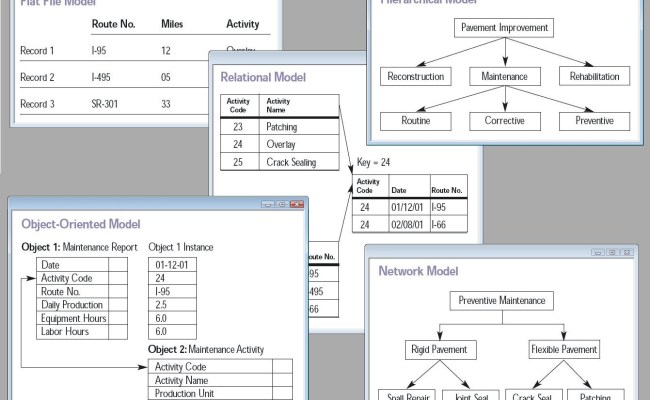Click miles value 05 for Record 2
The height and width of the screenshot is (400, 650).
pyautogui.click(x=166, y=78)
